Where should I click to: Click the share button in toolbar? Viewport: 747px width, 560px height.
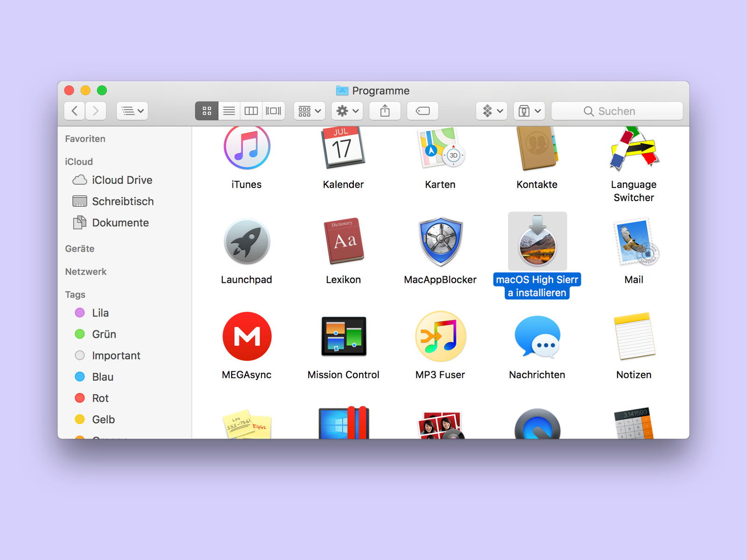[385, 111]
